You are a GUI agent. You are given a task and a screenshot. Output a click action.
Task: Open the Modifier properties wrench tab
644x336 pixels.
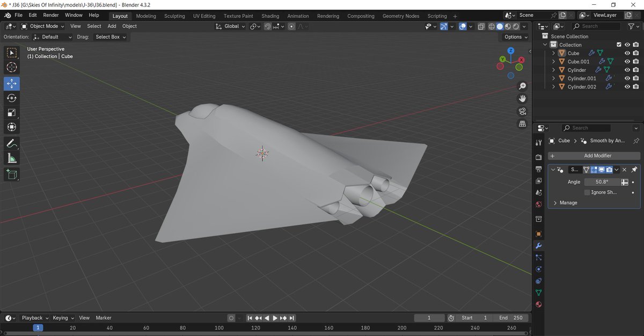coord(539,246)
